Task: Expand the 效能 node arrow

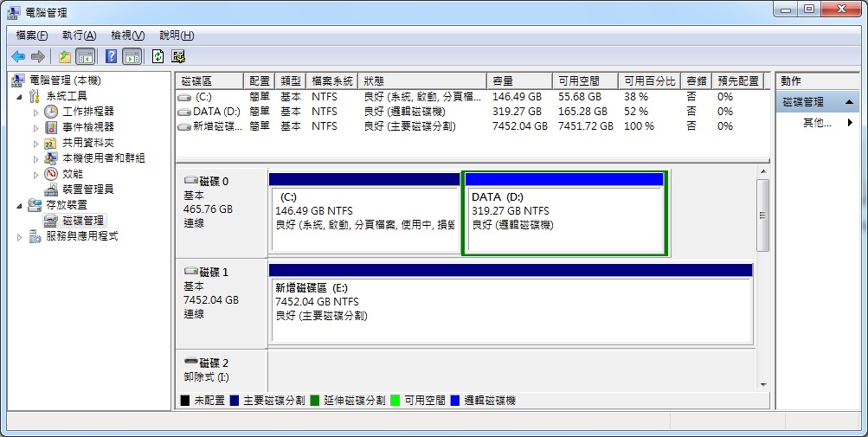Action: tap(36, 175)
